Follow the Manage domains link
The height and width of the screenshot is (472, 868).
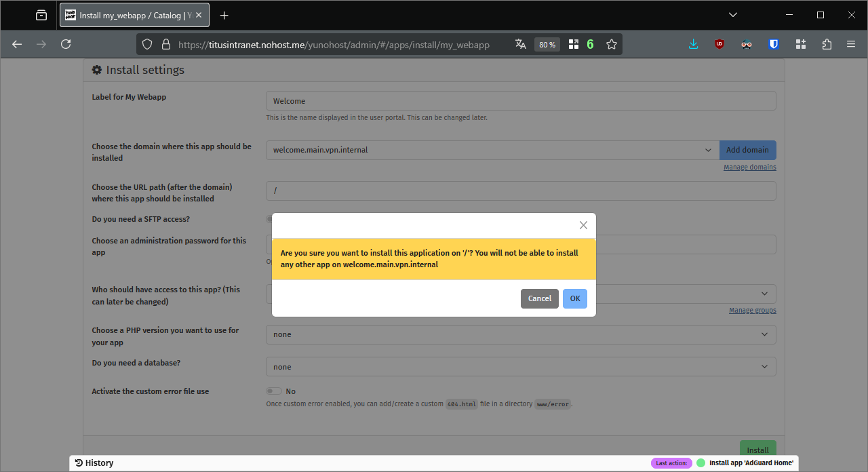749,167
